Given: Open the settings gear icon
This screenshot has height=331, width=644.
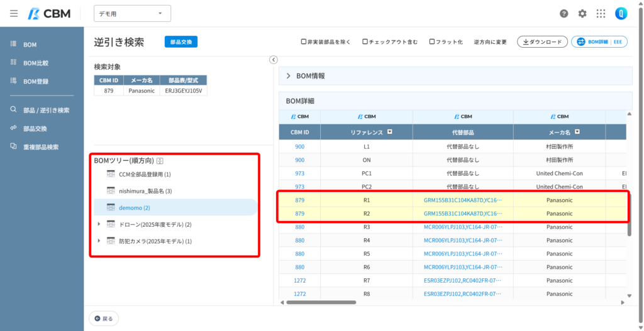Looking at the screenshot, I should (x=582, y=14).
